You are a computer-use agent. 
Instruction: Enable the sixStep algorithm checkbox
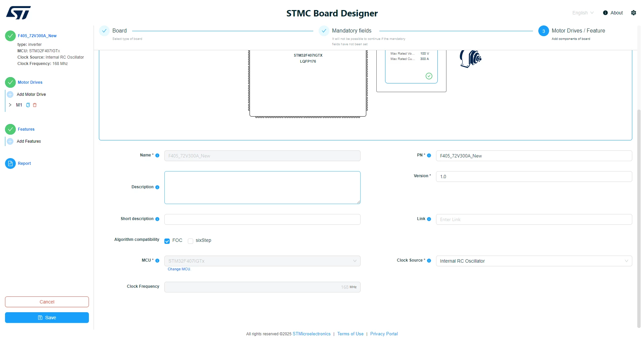tap(191, 241)
